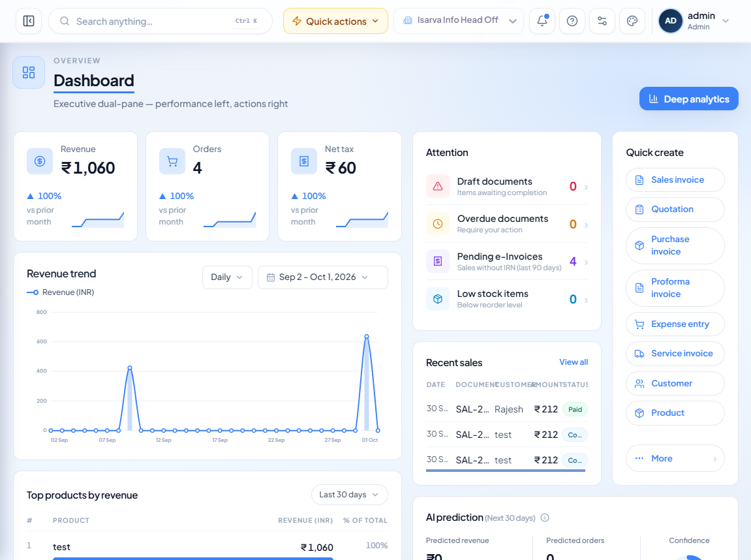Expand the admin account menu
Image resolution: width=751 pixels, height=560 pixels.
[694, 21]
